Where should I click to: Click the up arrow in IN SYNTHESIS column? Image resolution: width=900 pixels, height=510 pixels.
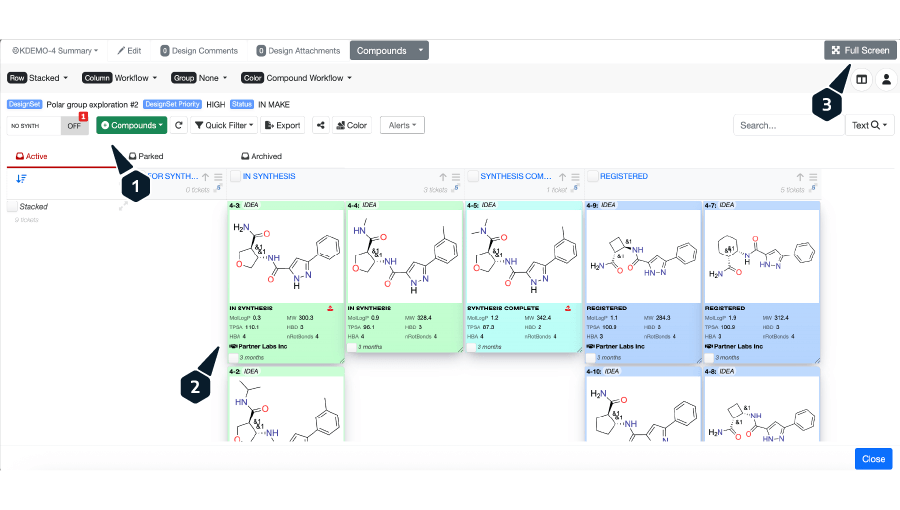coord(443,177)
